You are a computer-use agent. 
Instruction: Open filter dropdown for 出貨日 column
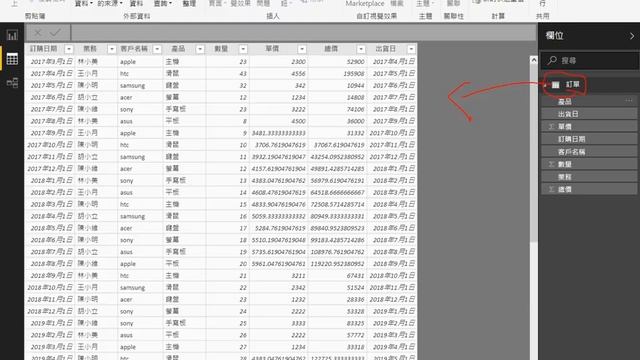[411, 49]
